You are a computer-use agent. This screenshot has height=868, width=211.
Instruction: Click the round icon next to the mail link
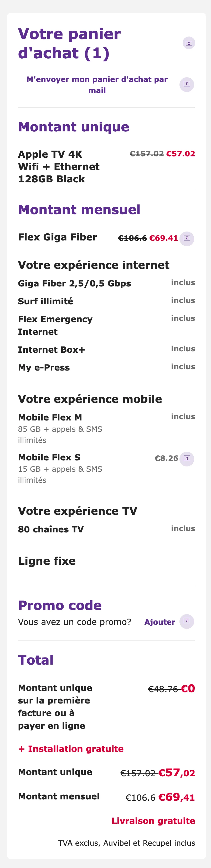[x=187, y=84]
